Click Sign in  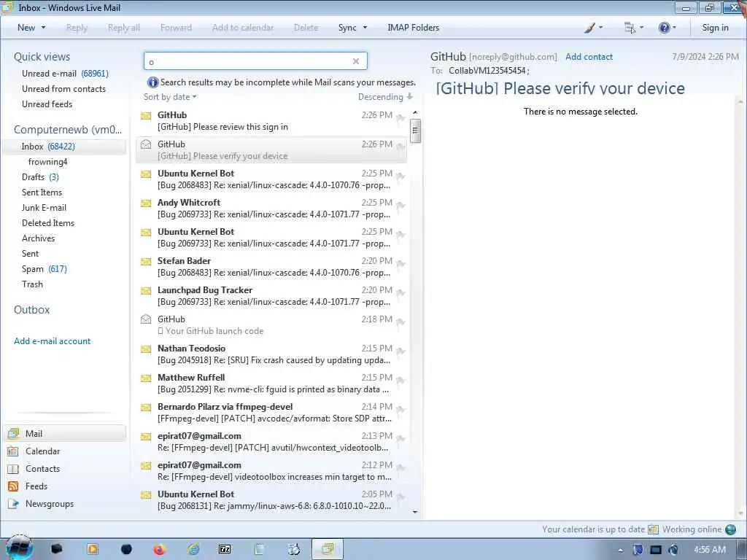point(715,28)
